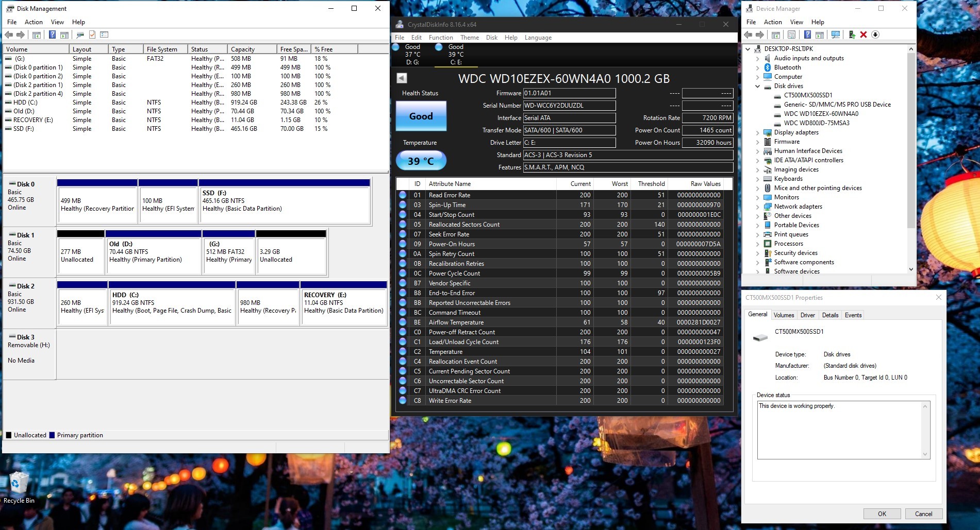The image size is (980, 530).
Task: Click Show/Hide Console Tree icon in Device Manager
Action: 776,35
